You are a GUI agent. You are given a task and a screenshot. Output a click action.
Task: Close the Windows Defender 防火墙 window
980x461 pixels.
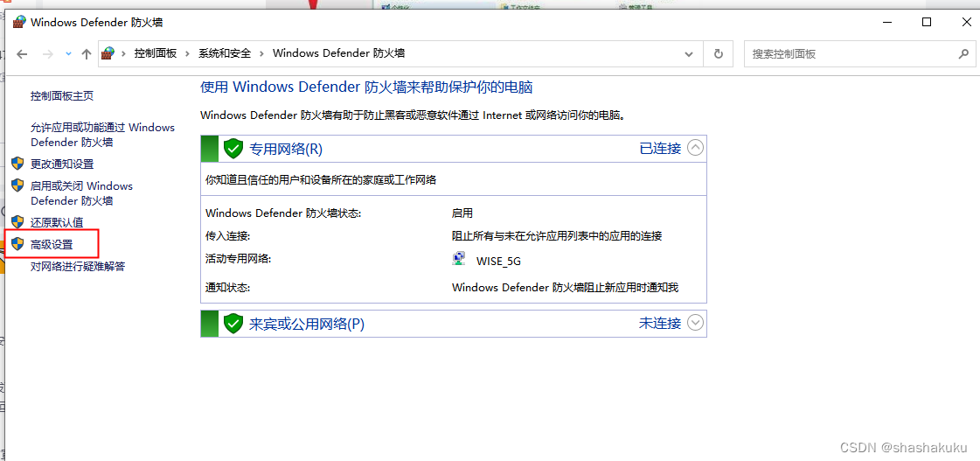965,22
